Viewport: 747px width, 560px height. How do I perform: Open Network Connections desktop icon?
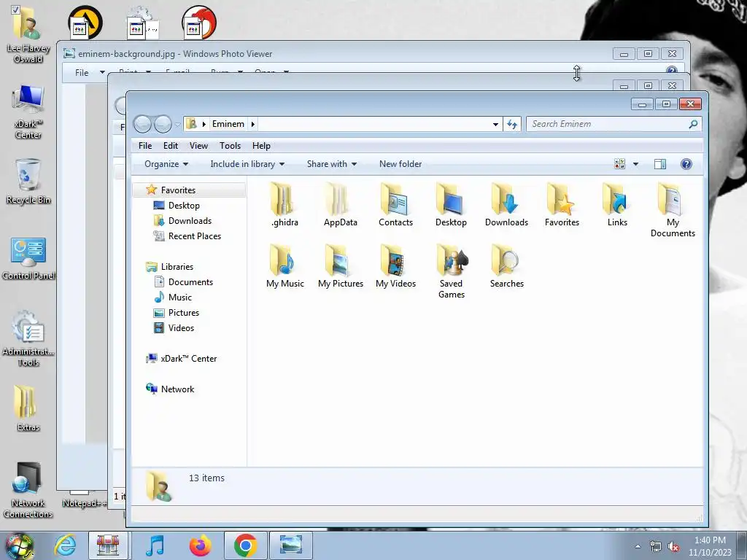28,490
